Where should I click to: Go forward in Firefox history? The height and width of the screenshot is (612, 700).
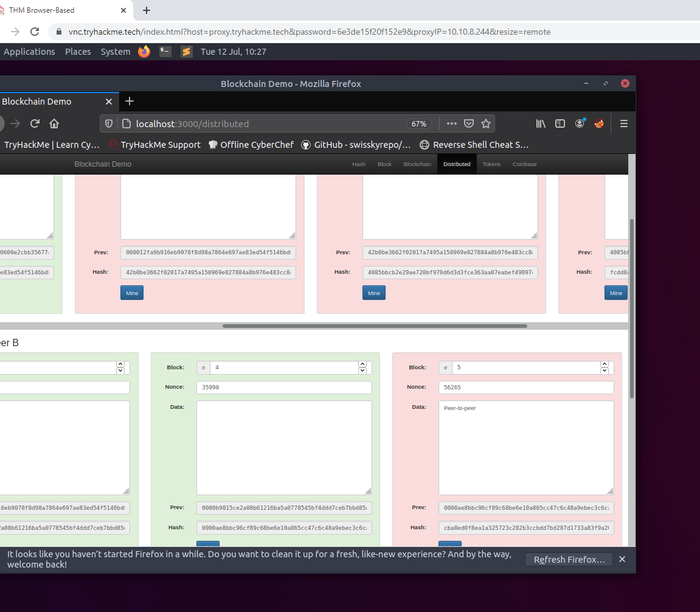(16, 123)
